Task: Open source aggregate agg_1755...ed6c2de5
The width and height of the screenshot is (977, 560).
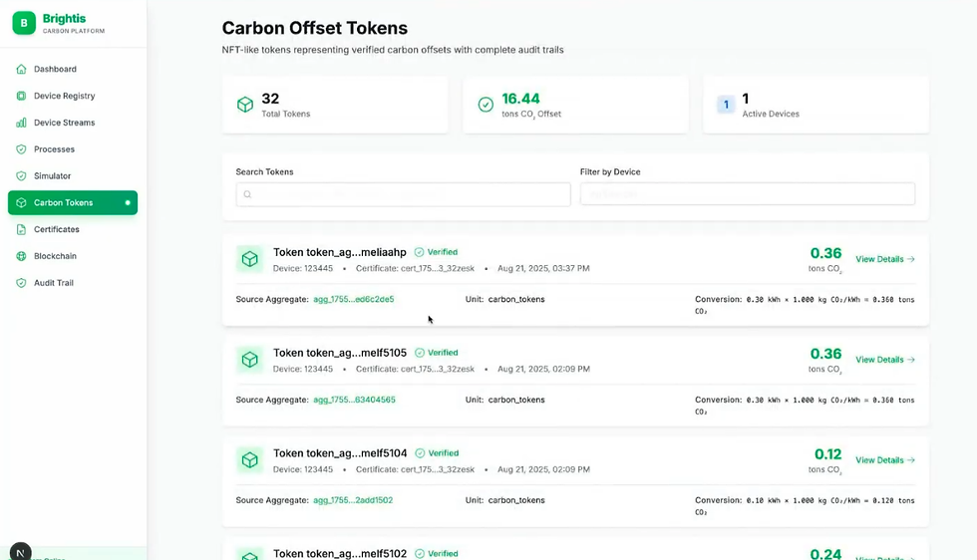Action: coord(353,300)
